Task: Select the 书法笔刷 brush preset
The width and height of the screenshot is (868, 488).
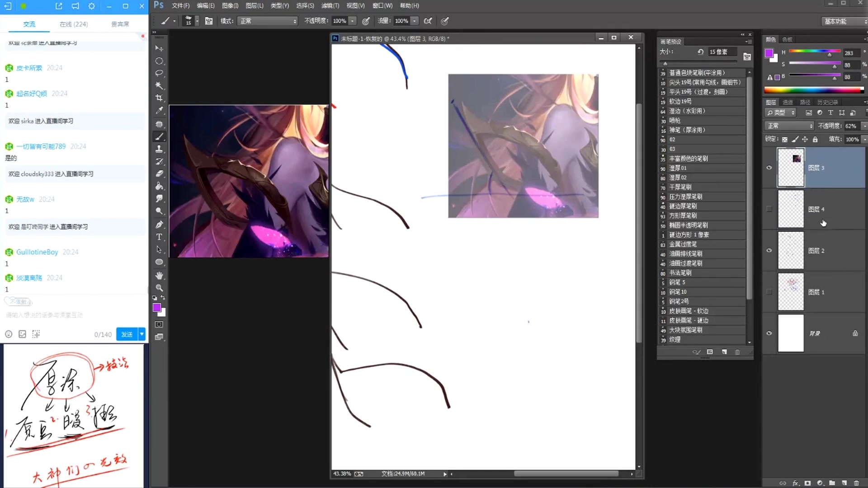Action: 702,273
